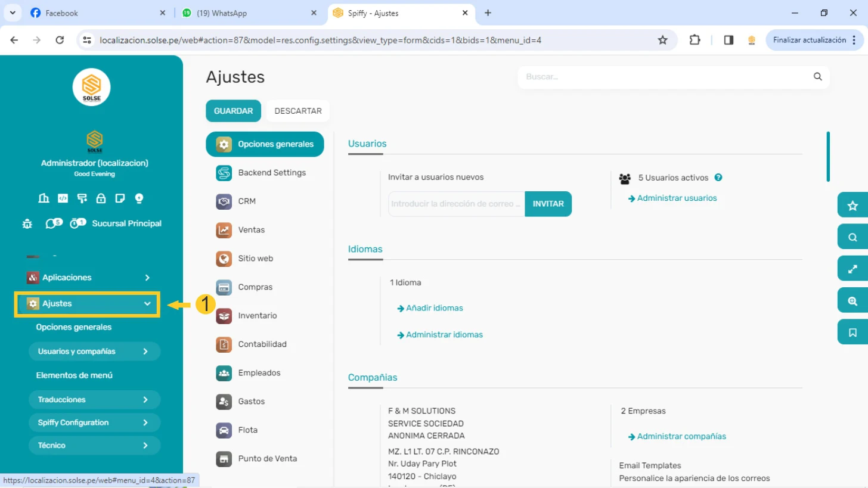Click the star favorite button on right edge

852,206
